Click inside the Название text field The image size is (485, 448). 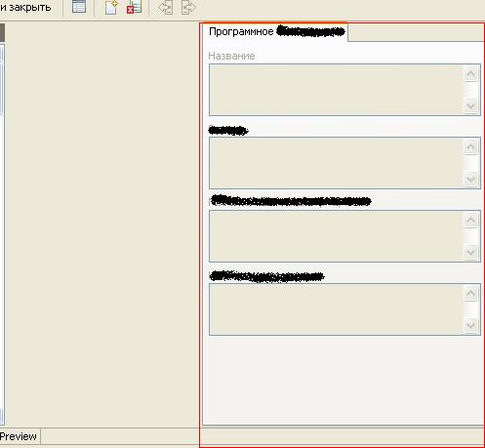pos(336,90)
